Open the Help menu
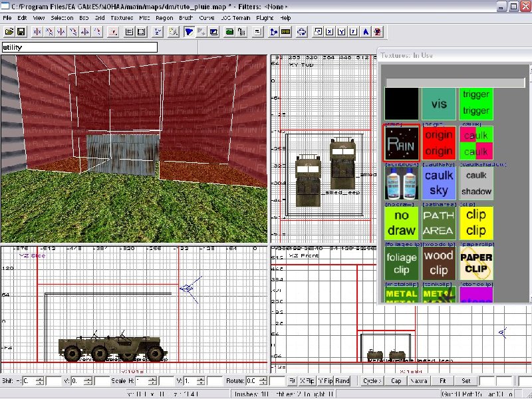This screenshot has width=532, height=399. click(285, 18)
